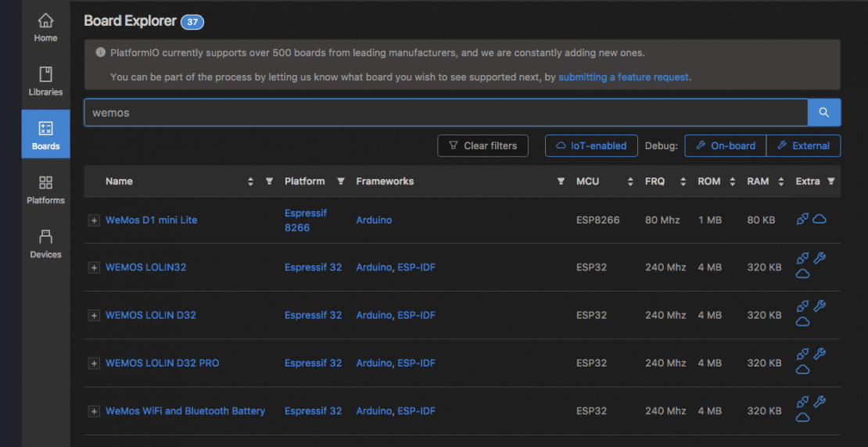Click cloud icon in WEMOS LOLIN D32 PRO row
The width and height of the screenshot is (868, 447).
tap(802, 370)
